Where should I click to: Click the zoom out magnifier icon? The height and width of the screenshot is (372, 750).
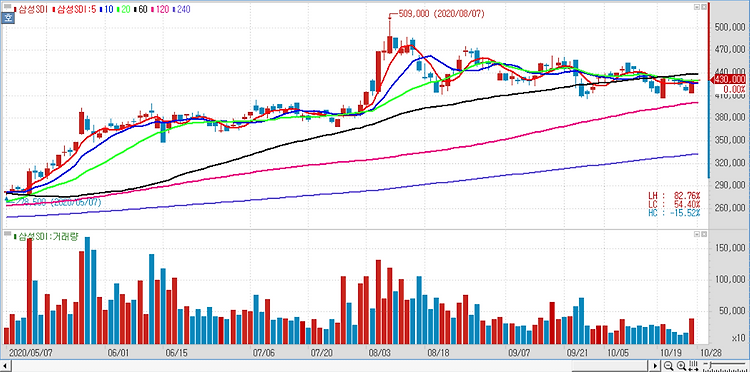(668, 367)
